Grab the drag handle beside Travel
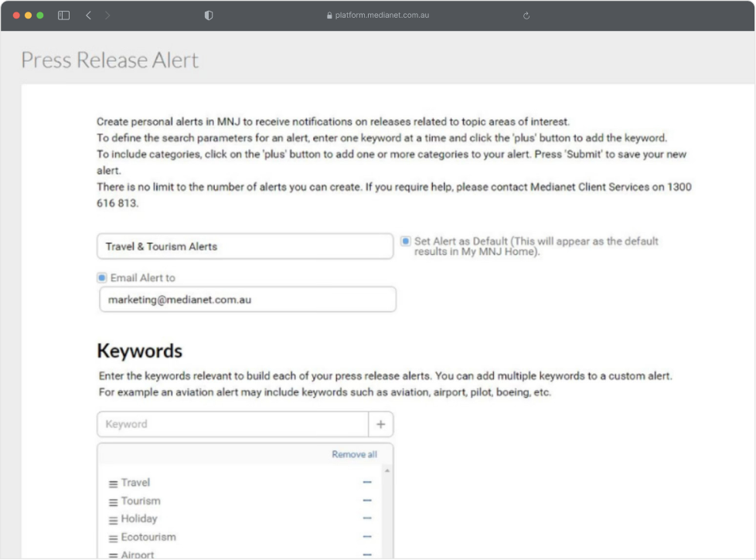The image size is (756, 560). [x=113, y=484]
